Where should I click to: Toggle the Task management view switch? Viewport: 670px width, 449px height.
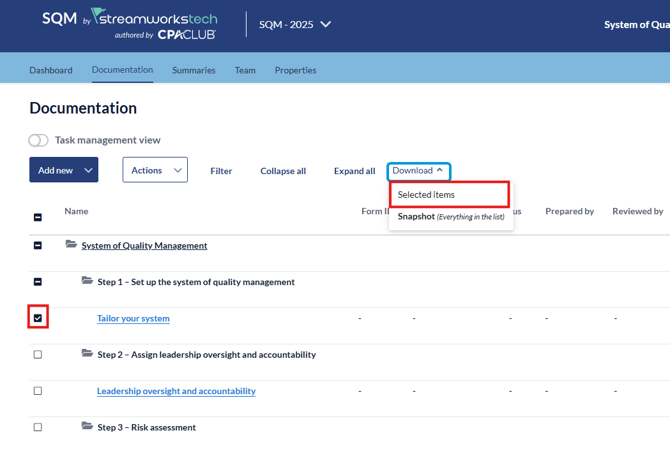(38, 140)
